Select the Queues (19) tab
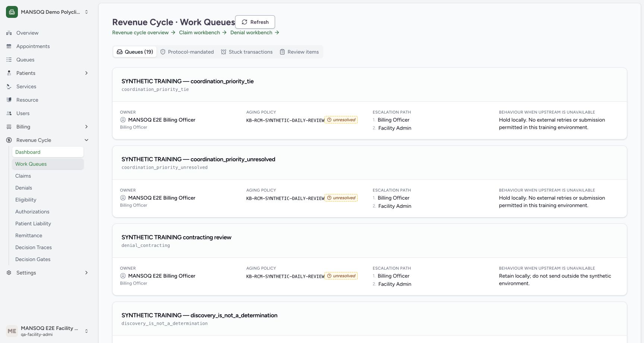Screen dimensions: 644x343 point(135,52)
